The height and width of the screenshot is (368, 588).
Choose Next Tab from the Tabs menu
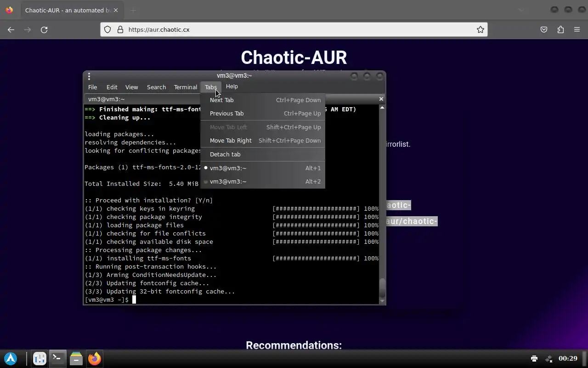coord(263,100)
